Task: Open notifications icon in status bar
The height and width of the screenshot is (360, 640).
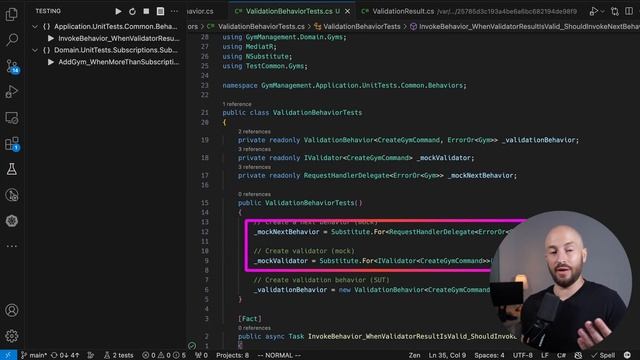Action: click(x=627, y=355)
